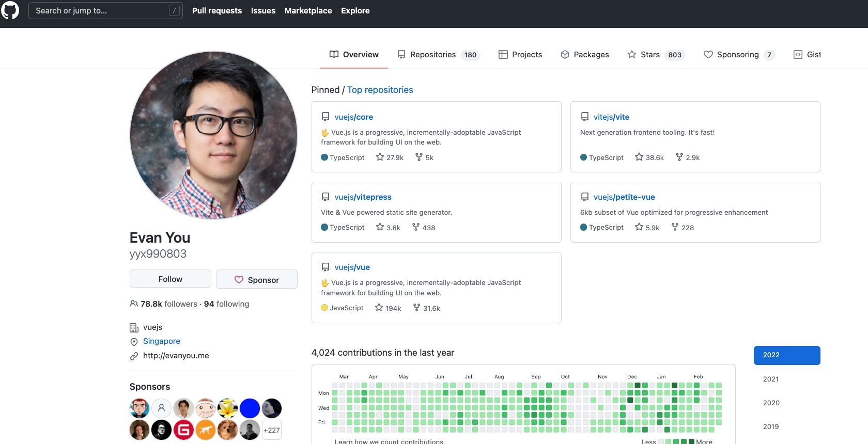Select the 2022 contribution year
The height and width of the screenshot is (444, 868).
pos(787,355)
